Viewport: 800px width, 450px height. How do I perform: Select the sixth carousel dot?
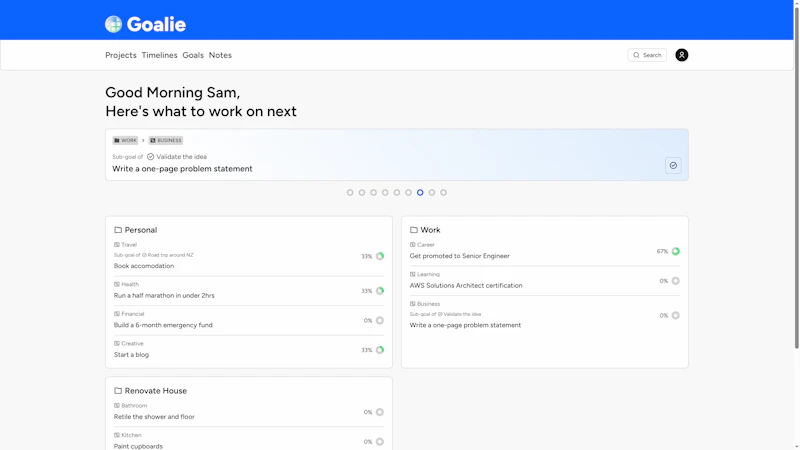409,192
